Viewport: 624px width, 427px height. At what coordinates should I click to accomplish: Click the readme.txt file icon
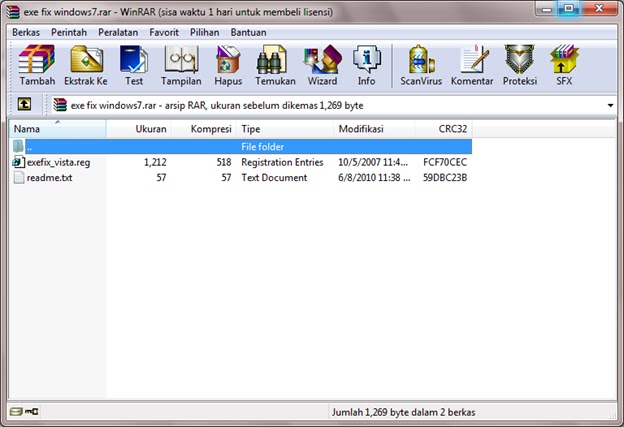[18, 177]
